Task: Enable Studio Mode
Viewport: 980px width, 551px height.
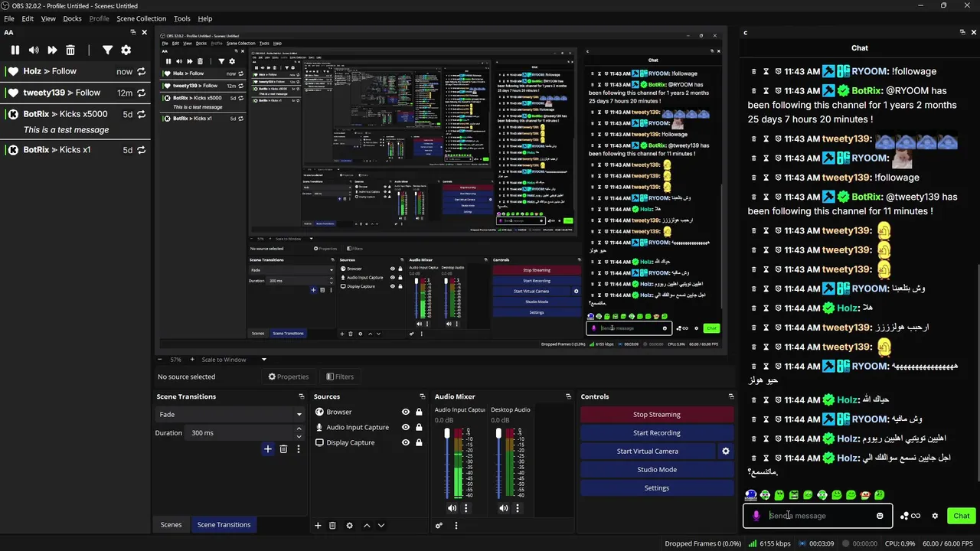Action: click(x=657, y=470)
